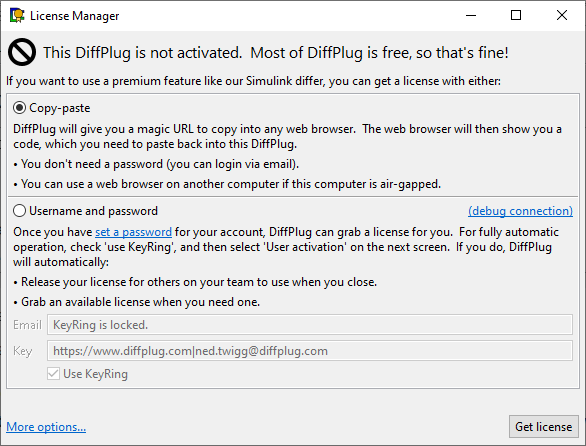Click the License Manager window title text

(x=74, y=16)
